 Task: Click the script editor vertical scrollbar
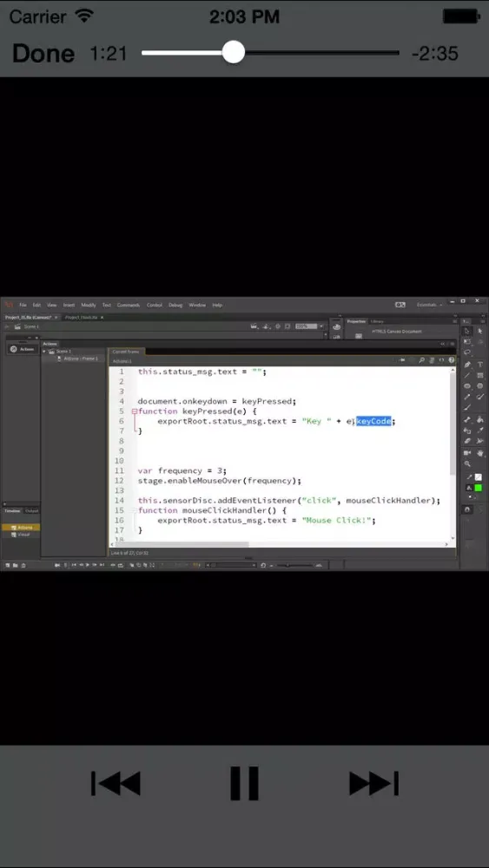click(453, 424)
